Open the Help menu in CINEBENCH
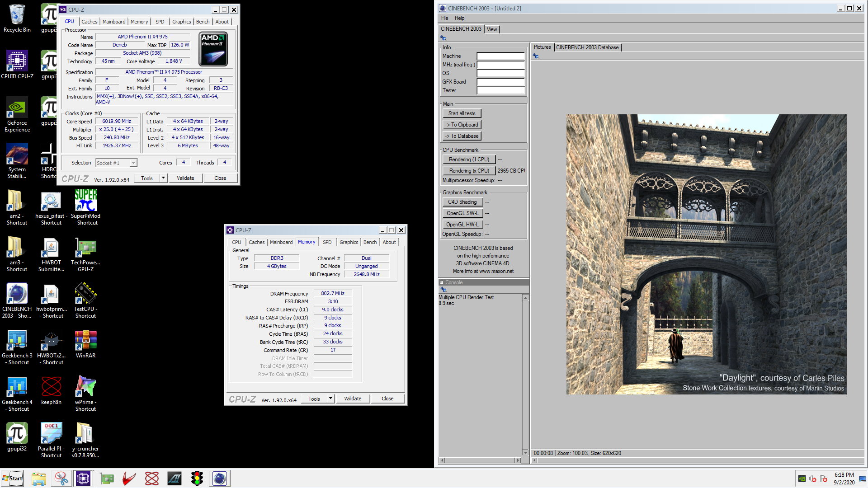Screen dimensions: 868x488 (459, 18)
